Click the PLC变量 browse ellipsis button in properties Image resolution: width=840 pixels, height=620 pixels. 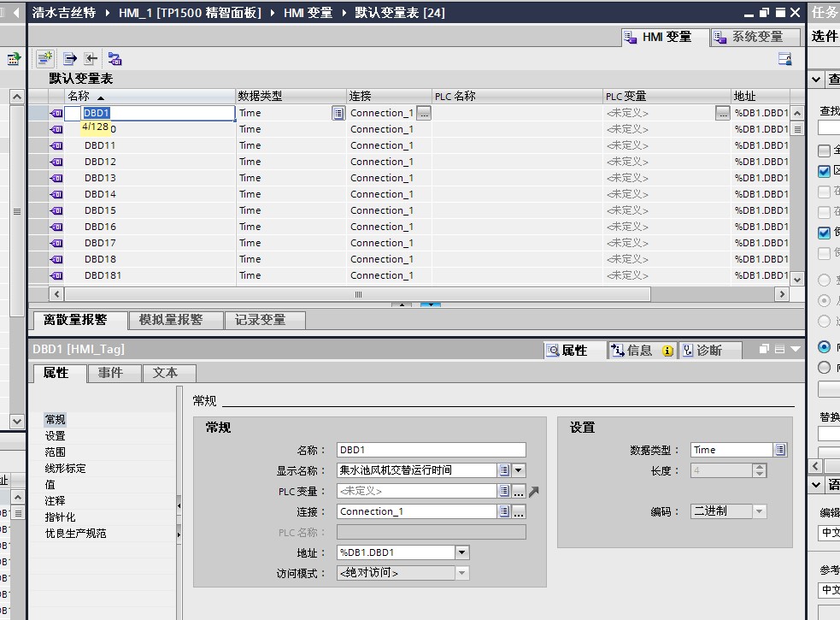[519, 491]
